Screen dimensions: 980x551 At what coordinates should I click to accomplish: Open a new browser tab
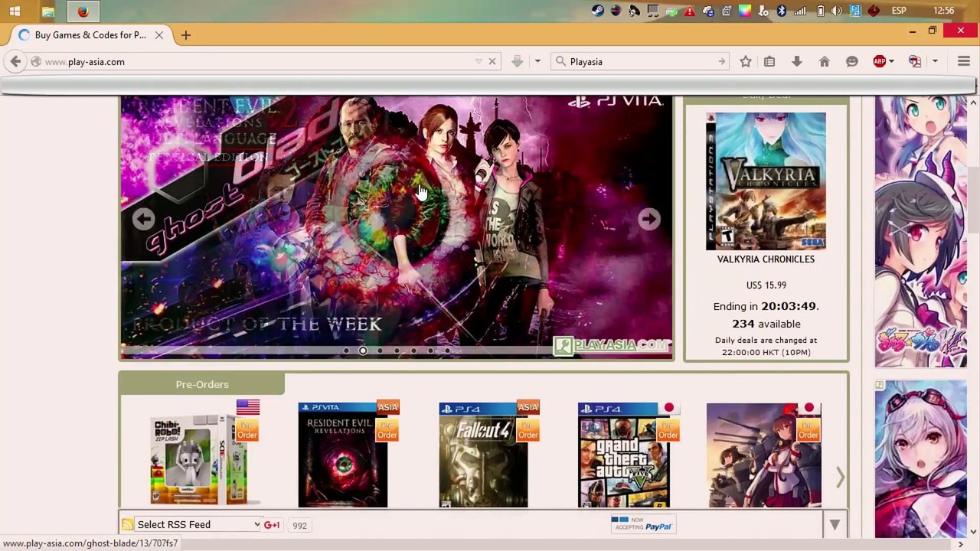(x=186, y=35)
